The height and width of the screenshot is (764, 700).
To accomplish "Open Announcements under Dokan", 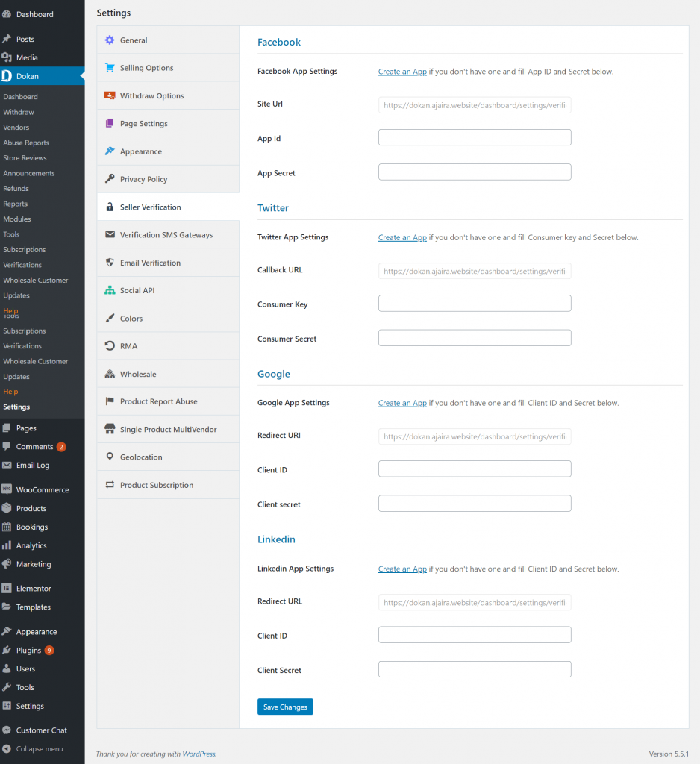I will coord(29,173).
